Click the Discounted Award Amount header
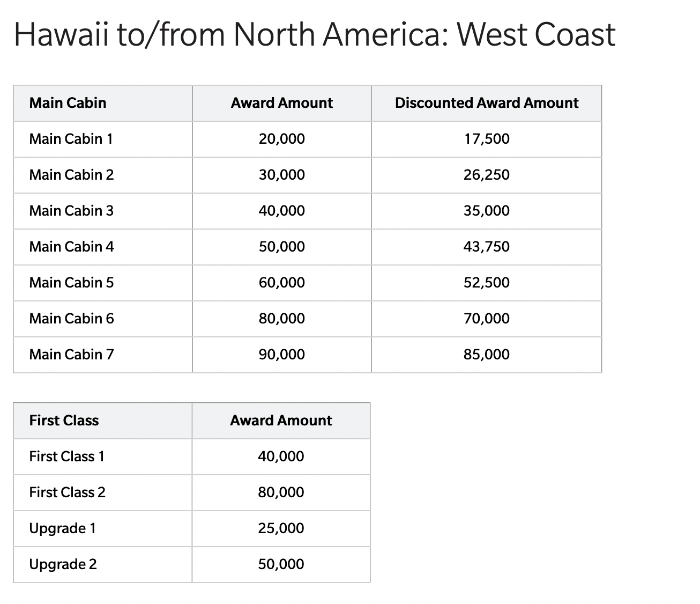The width and height of the screenshot is (700, 604). click(x=487, y=103)
